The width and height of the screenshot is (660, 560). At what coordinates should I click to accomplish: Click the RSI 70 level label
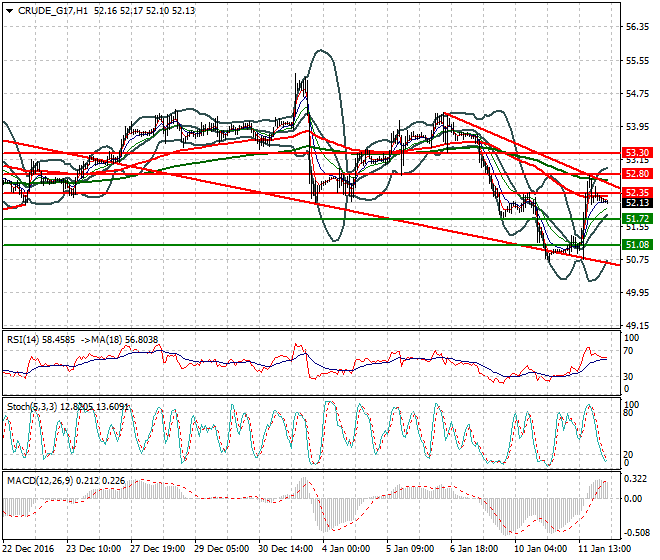[x=628, y=351]
